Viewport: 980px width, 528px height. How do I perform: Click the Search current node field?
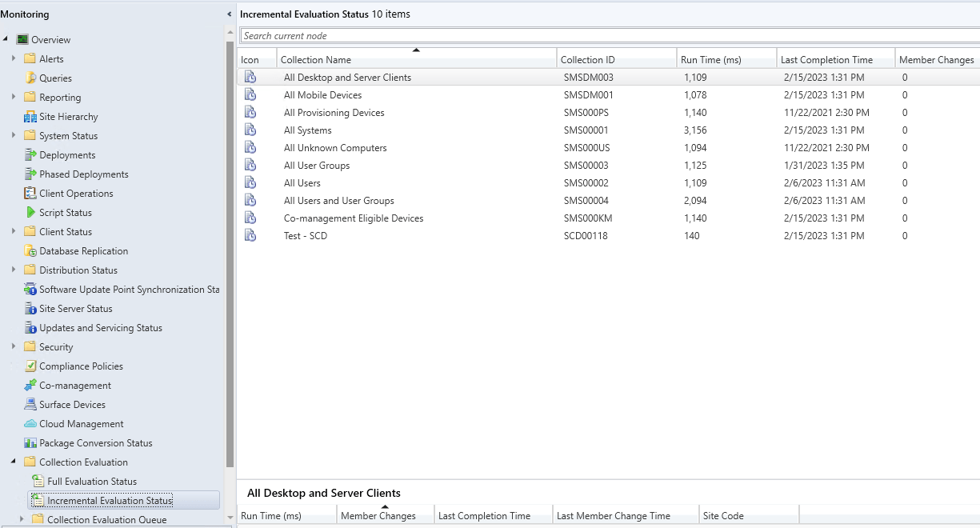click(610, 36)
